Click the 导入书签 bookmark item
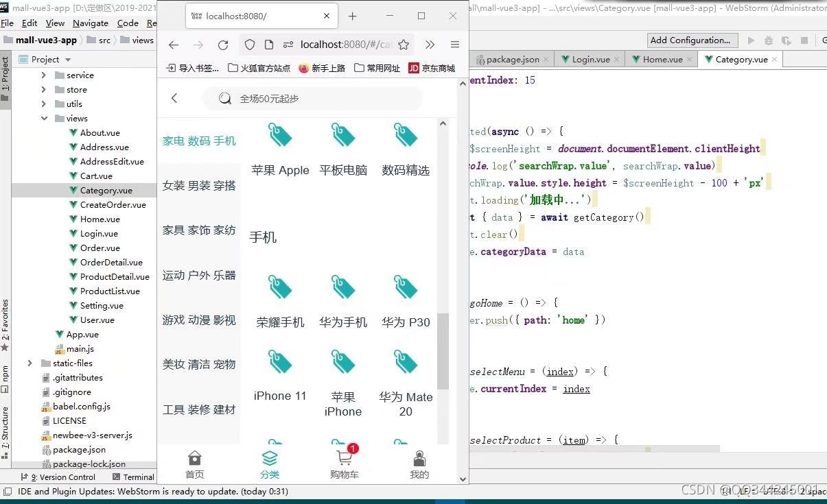 pyautogui.click(x=193, y=68)
